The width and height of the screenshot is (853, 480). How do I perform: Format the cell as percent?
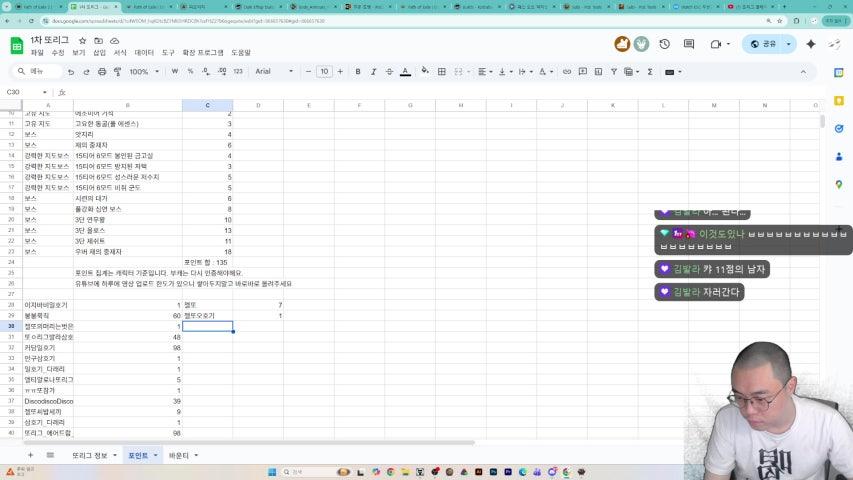[190, 71]
